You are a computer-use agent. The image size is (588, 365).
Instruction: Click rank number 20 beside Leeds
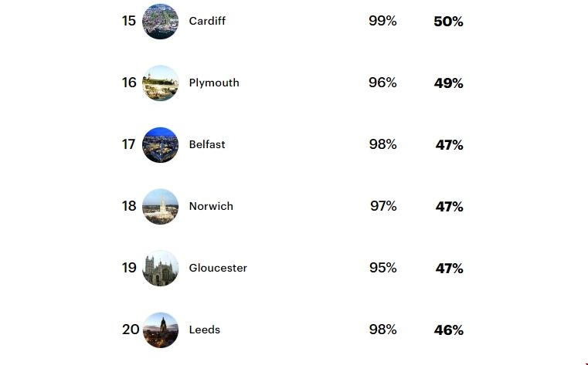click(x=131, y=330)
